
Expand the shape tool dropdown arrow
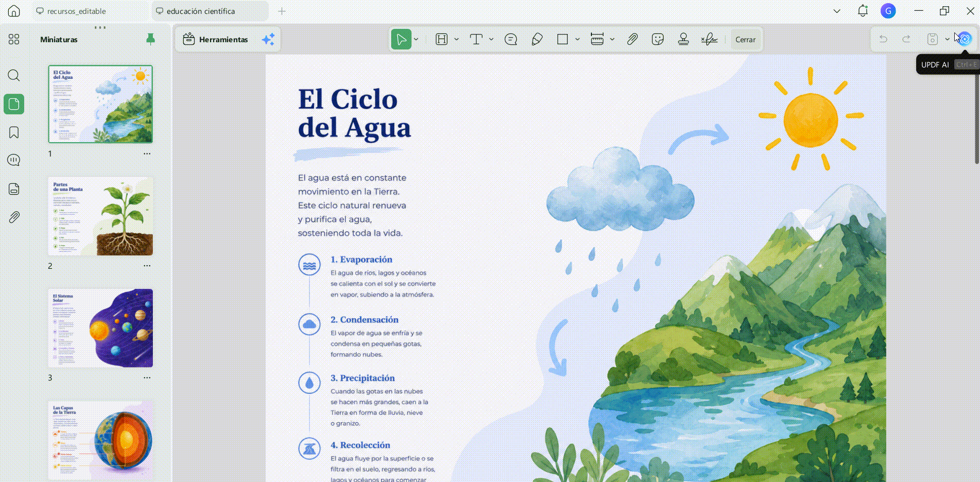577,39
